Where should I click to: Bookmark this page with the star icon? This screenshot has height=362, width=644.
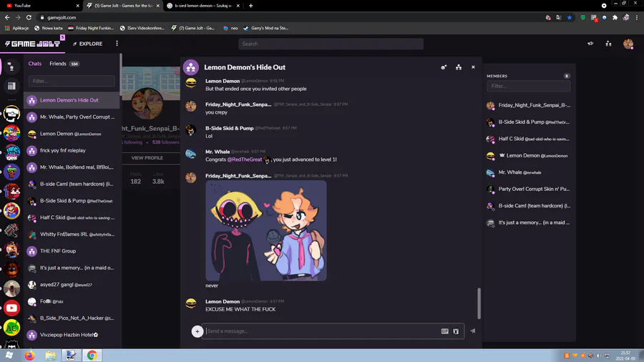(570, 18)
